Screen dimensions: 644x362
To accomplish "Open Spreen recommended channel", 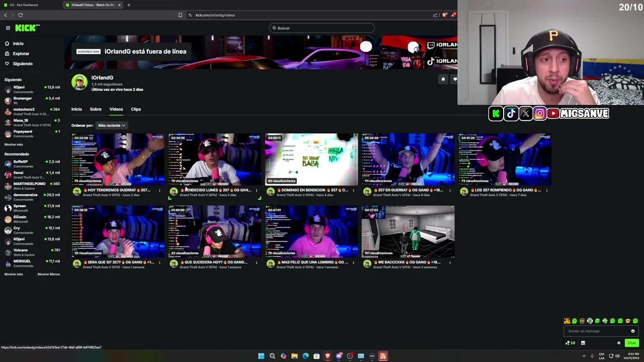I will [x=32, y=208].
